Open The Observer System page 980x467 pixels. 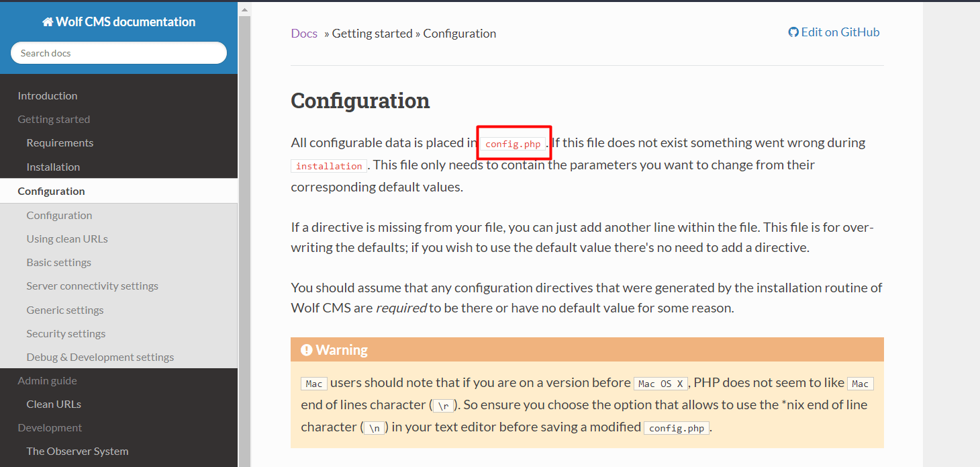[77, 451]
